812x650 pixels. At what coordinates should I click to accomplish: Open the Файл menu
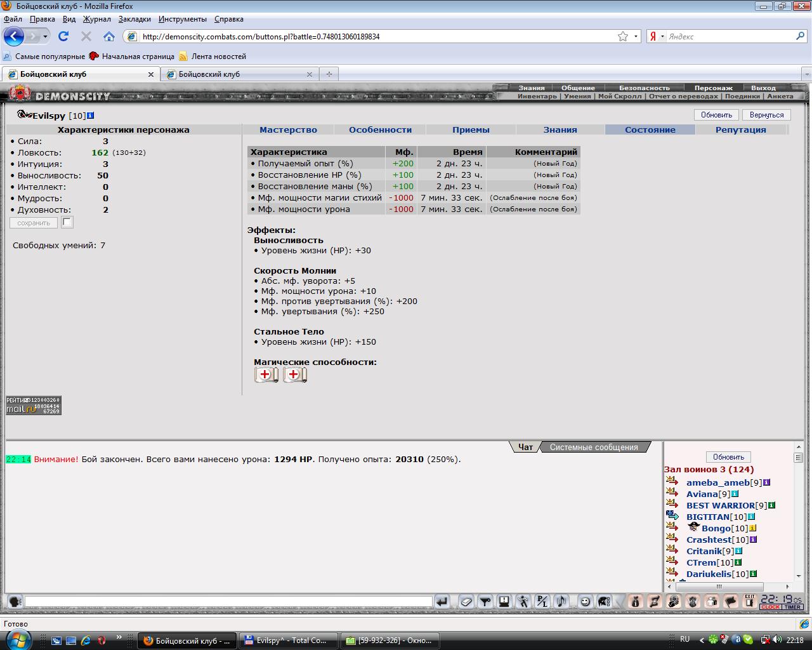click(x=13, y=19)
